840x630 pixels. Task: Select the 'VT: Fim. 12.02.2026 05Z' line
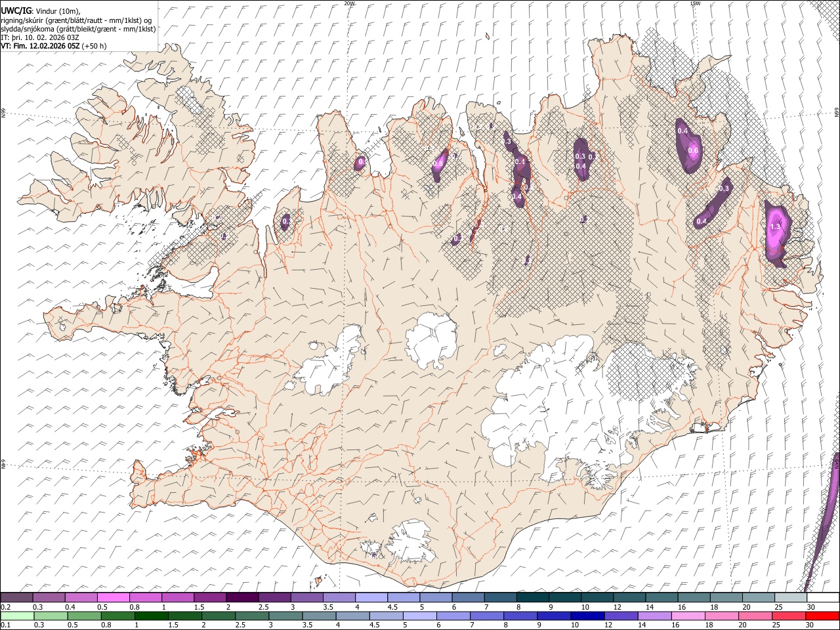tap(41, 46)
